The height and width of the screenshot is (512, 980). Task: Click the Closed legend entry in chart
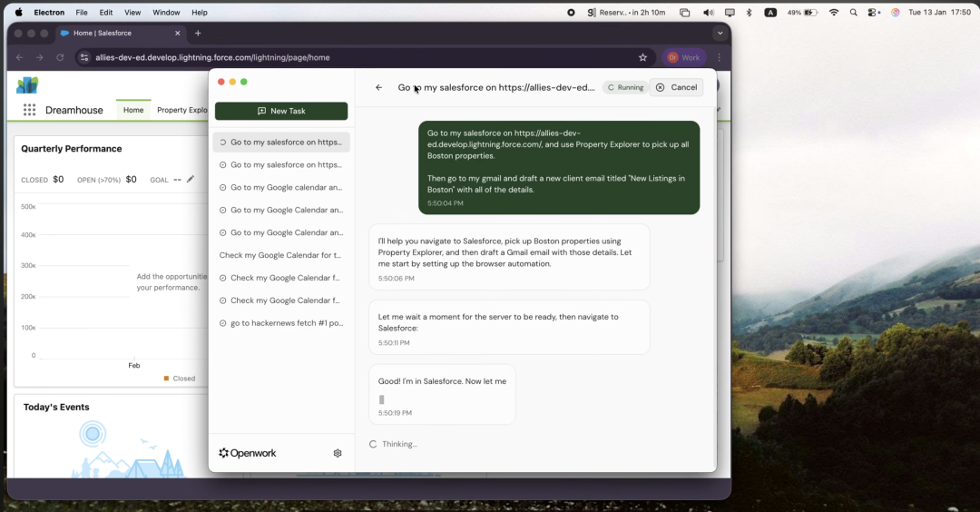point(180,379)
